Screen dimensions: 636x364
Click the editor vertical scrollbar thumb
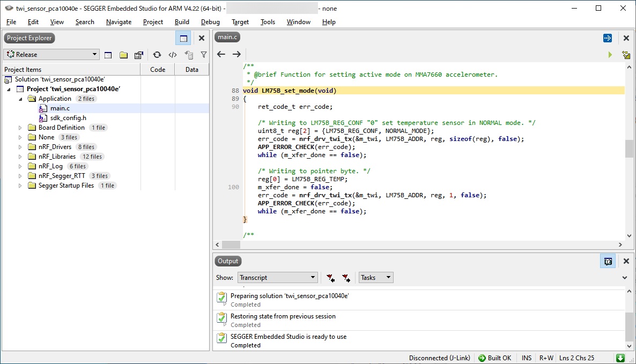click(x=629, y=148)
